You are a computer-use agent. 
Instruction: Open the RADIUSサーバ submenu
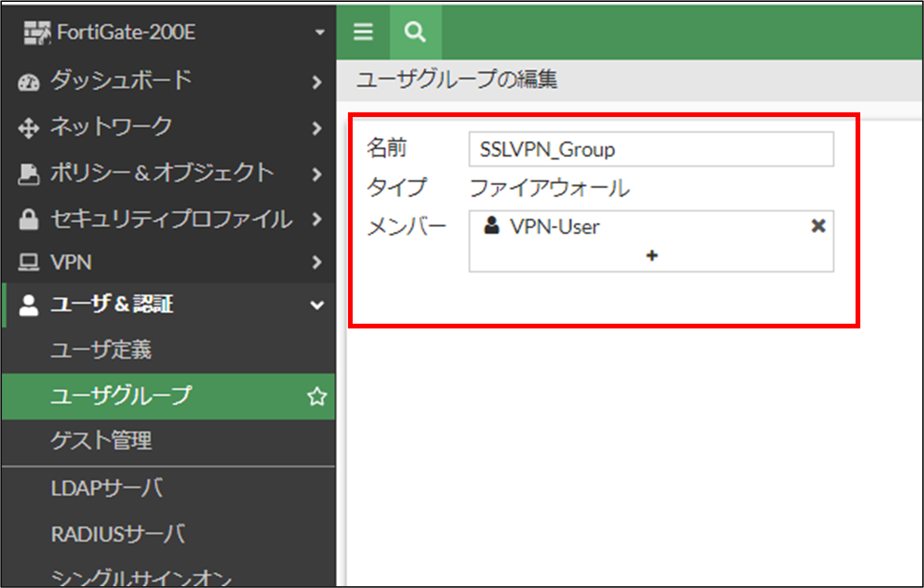(168, 535)
